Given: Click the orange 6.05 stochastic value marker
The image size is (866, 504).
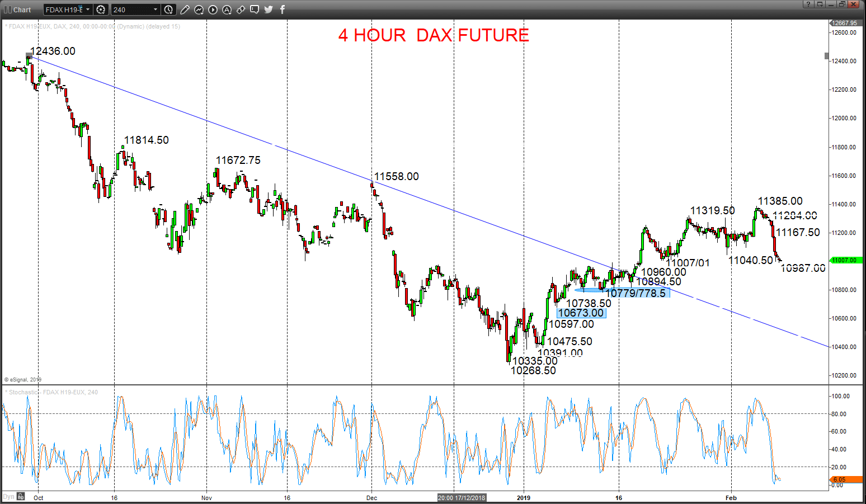Looking at the screenshot, I should (846, 479).
